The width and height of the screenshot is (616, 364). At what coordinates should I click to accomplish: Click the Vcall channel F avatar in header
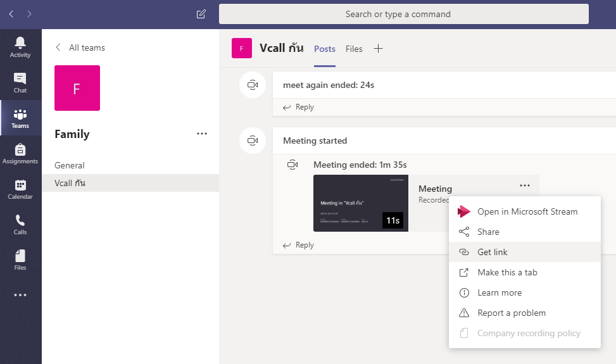pyautogui.click(x=242, y=48)
